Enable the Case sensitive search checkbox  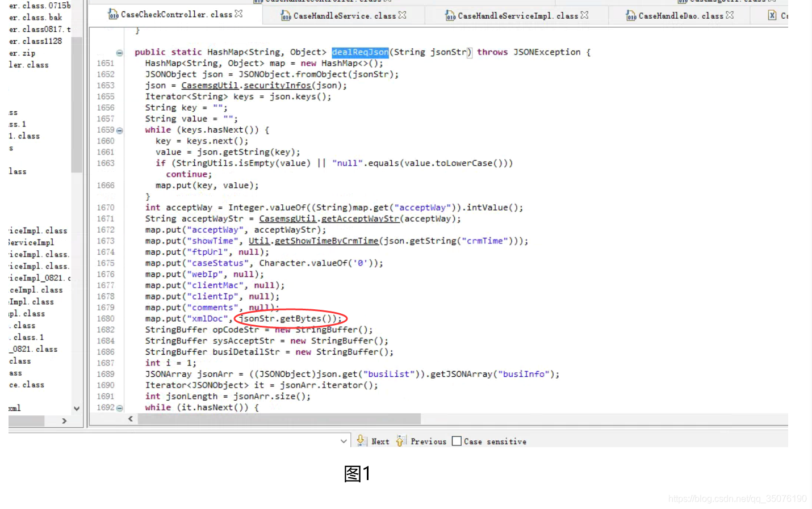click(457, 441)
